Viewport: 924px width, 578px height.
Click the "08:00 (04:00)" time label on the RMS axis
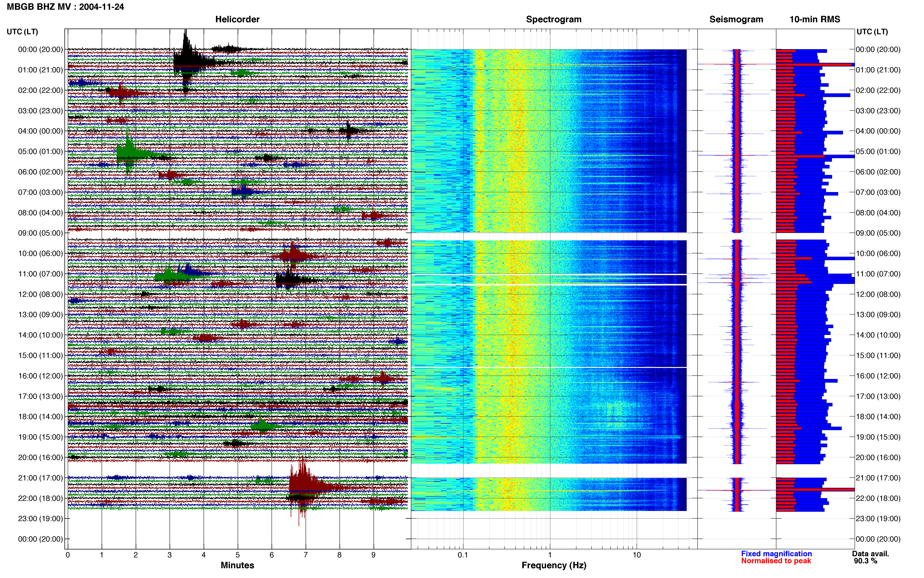878,212
